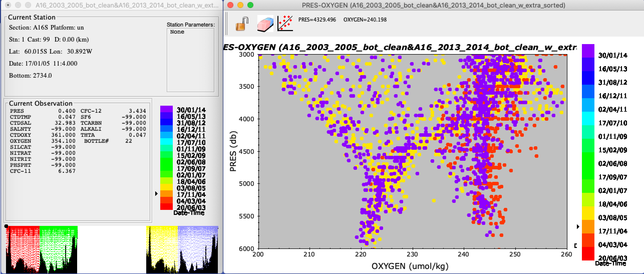Focus the PRES-OXYGEN plot window title bar
The height and width of the screenshot is (274, 644).
433,5
